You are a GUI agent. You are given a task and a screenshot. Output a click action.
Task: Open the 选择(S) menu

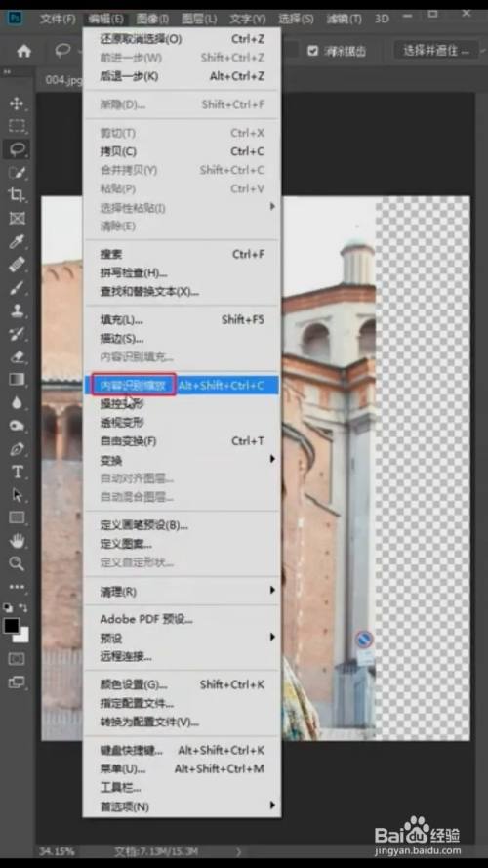pos(296,19)
